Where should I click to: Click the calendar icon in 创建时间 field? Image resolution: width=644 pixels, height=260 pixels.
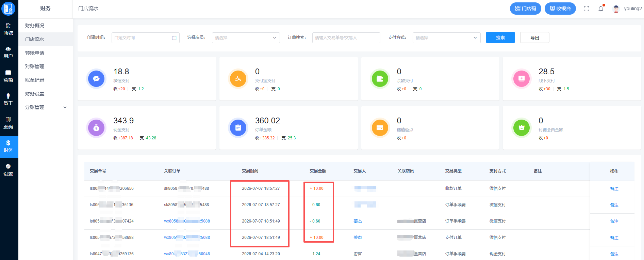click(x=174, y=38)
